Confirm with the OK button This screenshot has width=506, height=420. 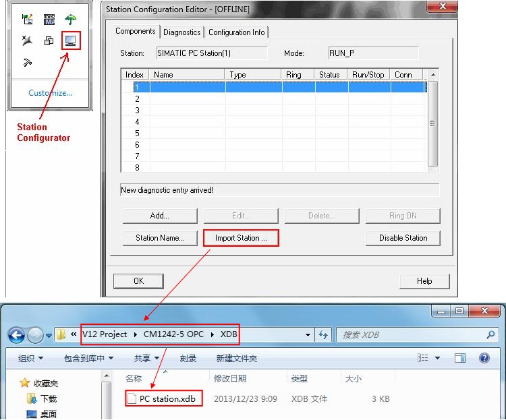click(138, 281)
